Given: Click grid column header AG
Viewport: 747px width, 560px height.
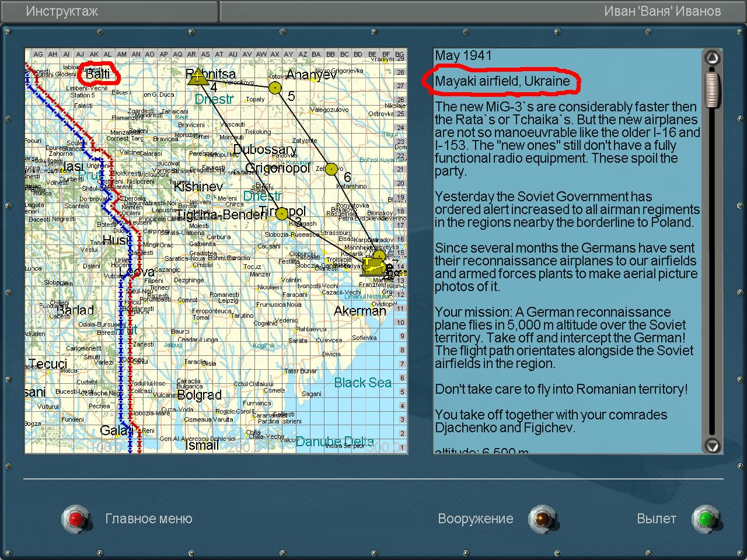Looking at the screenshot, I should [x=39, y=54].
